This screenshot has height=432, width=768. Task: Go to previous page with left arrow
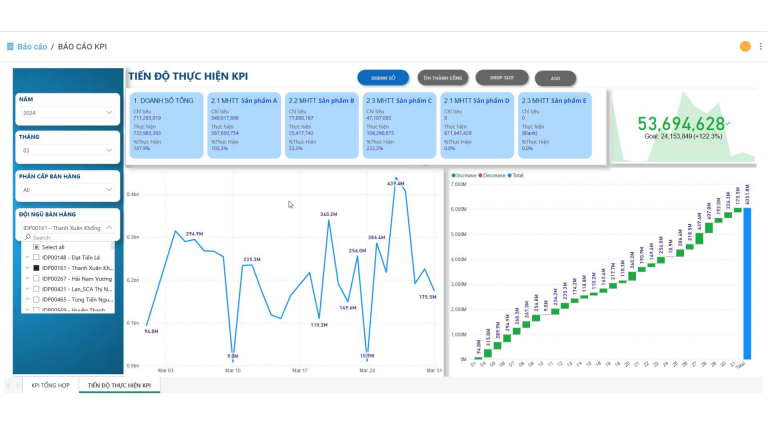pos(8,385)
